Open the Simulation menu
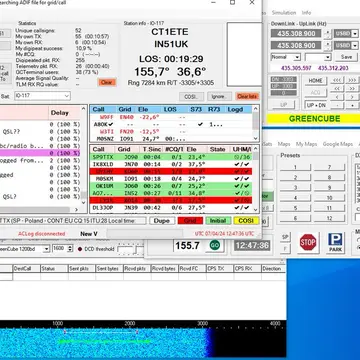Image resolution: width=360 pixels, height=360 pixels. (x=284, y=13)
